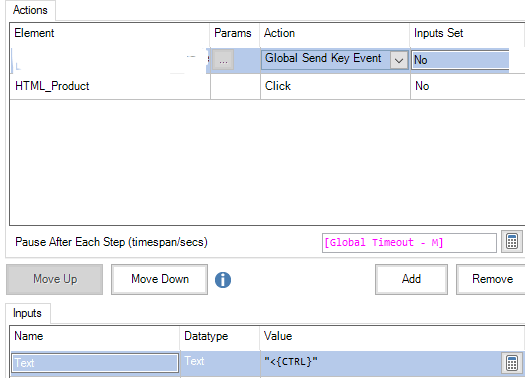Screen dimensions: 525x378
Task: Click the Action column header
Action: click(335, 33)
